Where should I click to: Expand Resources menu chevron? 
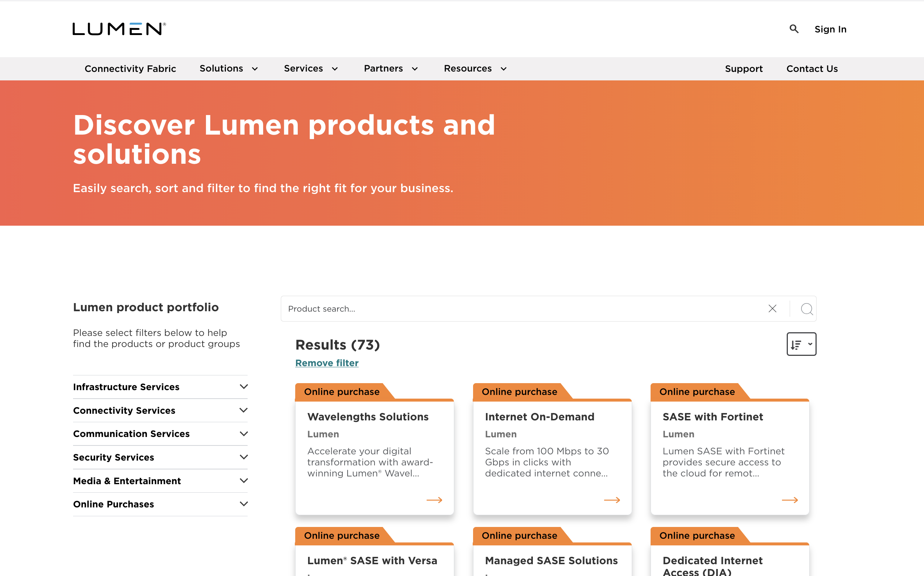coord(504,69)
